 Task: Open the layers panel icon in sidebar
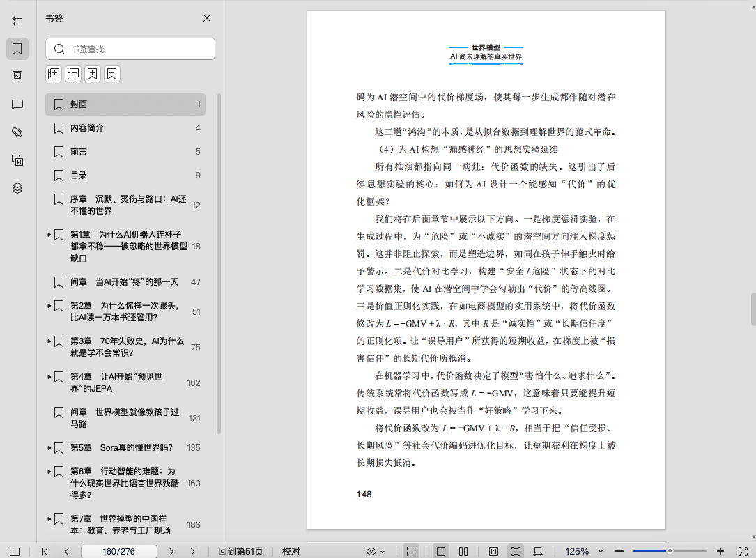[17, 188]
